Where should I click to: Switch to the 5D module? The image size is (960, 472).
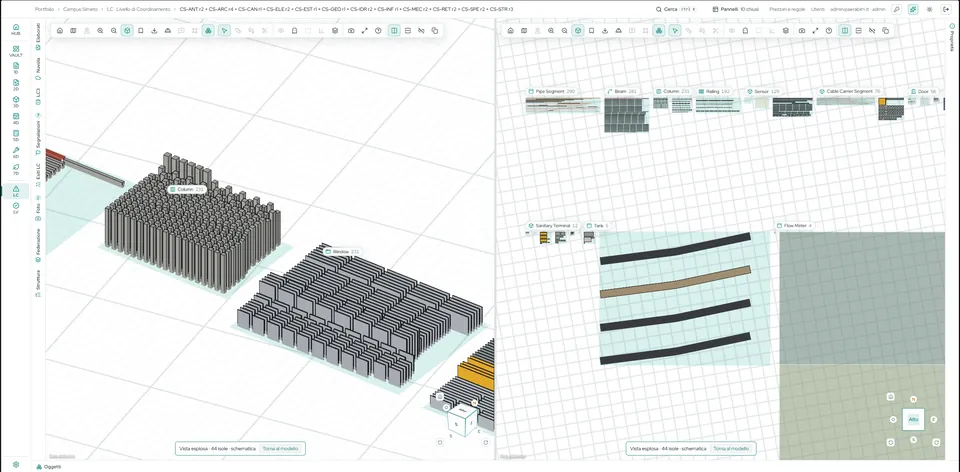(x=16, y=135)
